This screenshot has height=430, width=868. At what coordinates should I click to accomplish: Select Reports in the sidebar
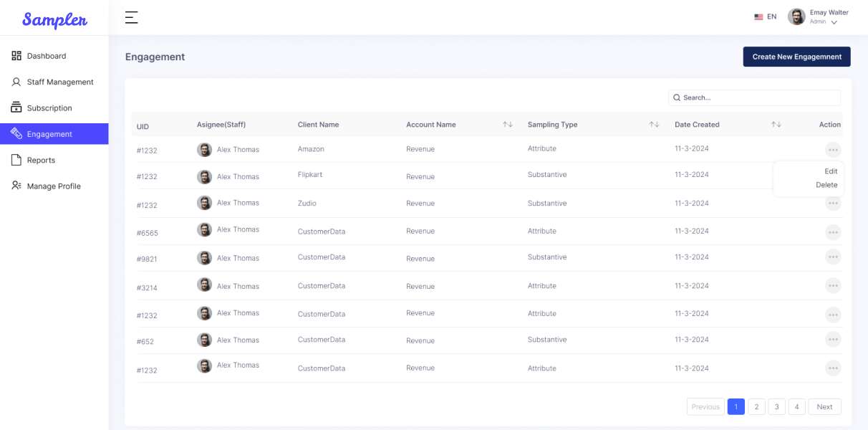tap(41, 161)
